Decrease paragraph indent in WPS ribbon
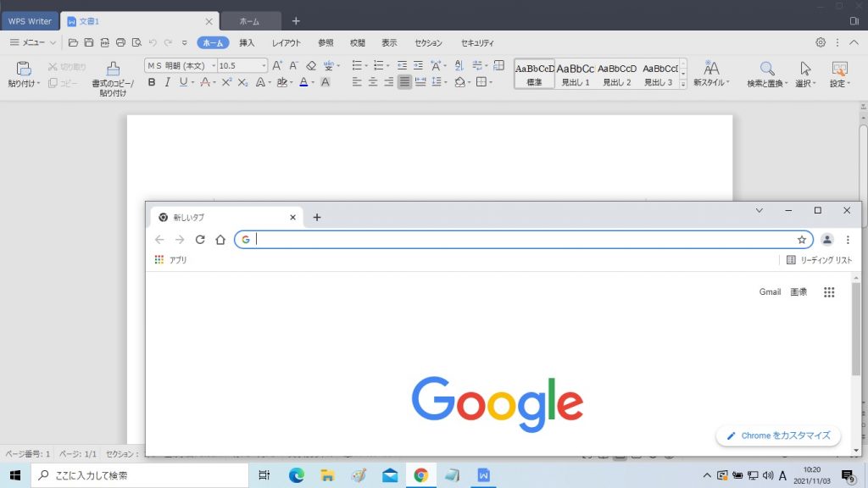The height and width of the screenshot is (488, 868). click(x=402, y=65)
